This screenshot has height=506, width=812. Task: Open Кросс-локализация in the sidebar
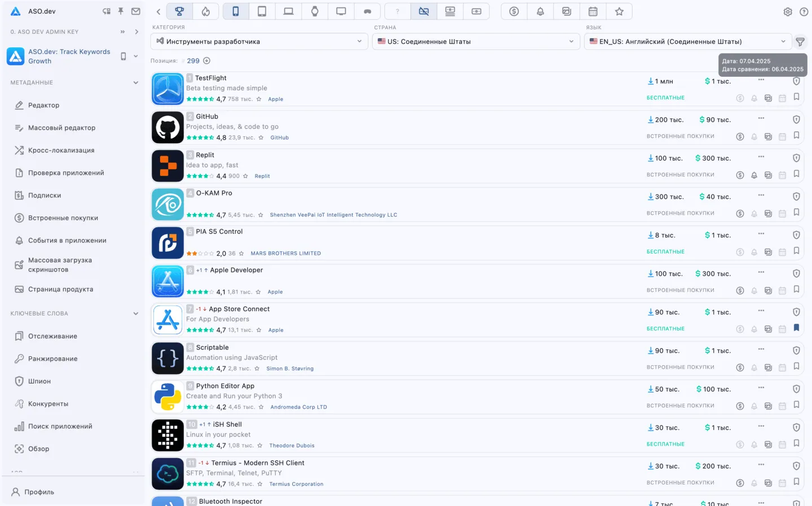click(61, 150)
